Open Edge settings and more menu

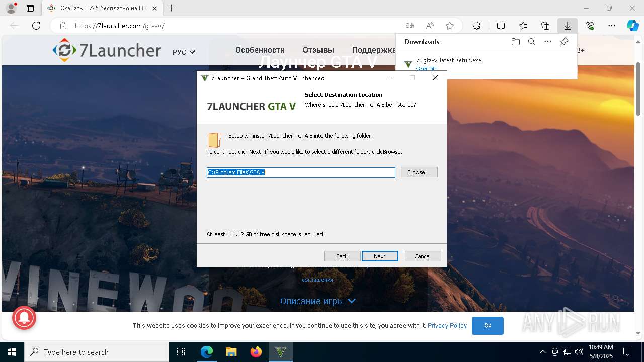(x=612, y=26)
